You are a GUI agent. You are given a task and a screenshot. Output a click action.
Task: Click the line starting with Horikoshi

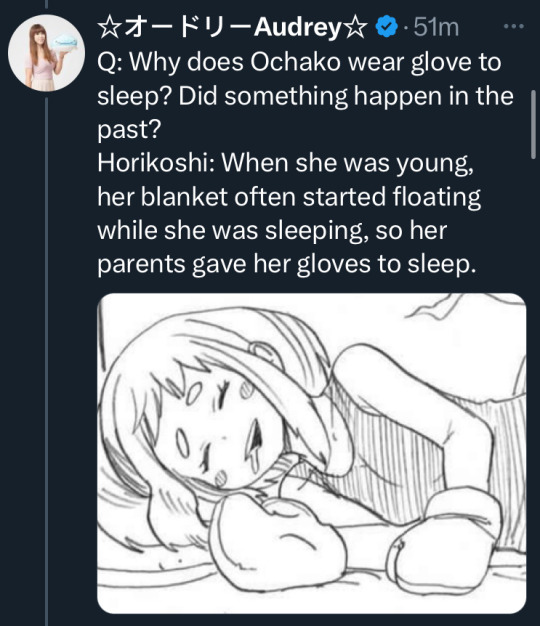(x=285, y=163)
